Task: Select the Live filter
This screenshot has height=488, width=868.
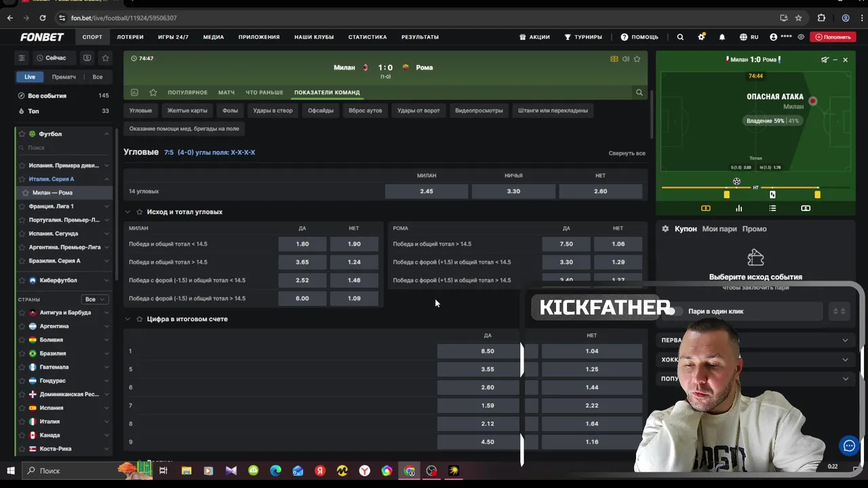Action: (30, 77)
